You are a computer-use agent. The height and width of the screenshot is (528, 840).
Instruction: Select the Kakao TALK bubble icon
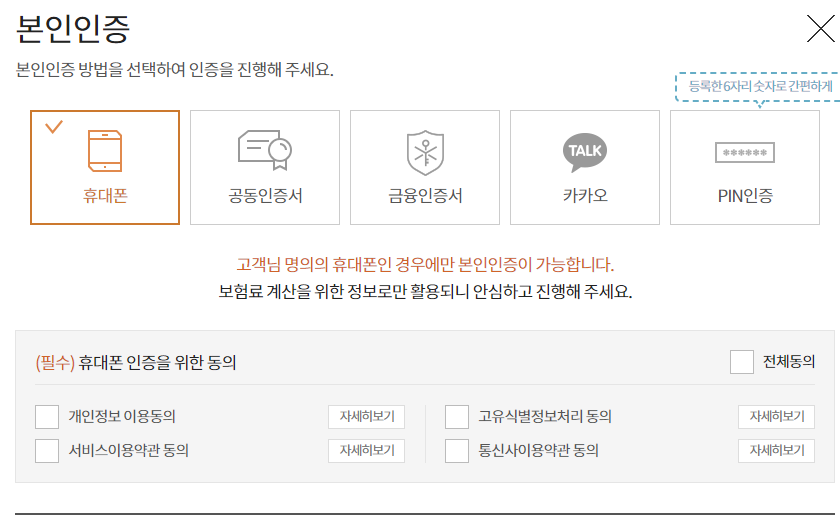click(585, 152)
